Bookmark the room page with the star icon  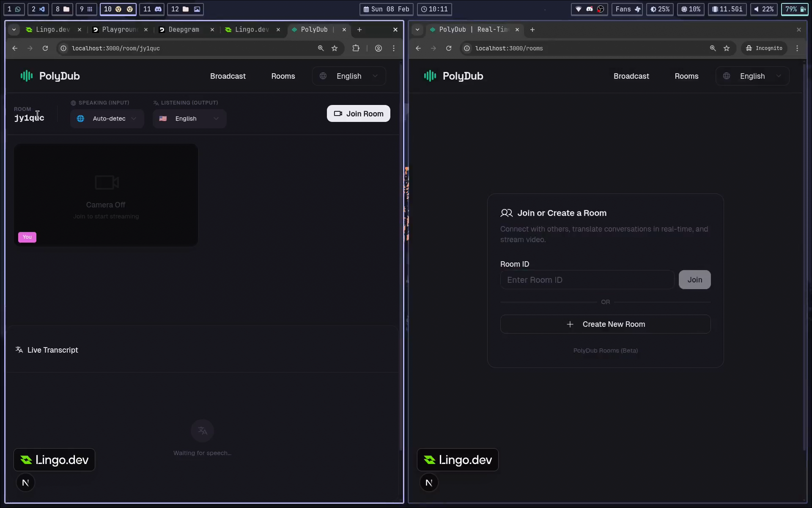point(335,48)
